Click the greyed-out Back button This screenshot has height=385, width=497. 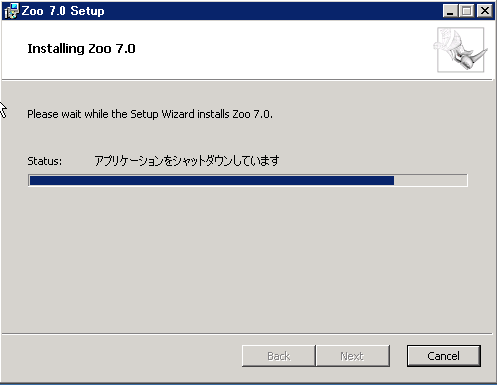click(x=279, y=356)
